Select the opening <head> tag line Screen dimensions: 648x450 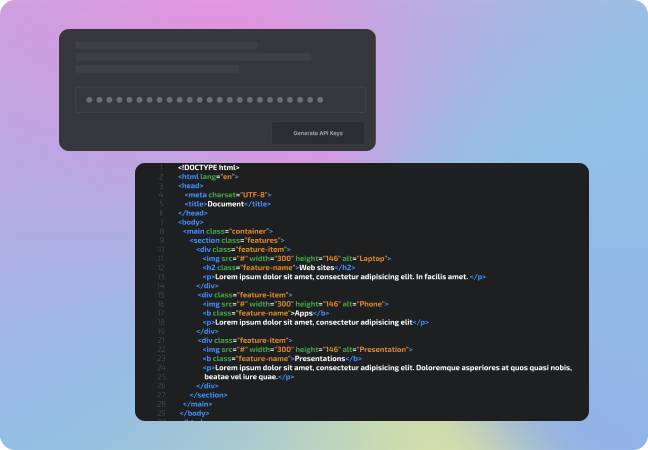191,186
